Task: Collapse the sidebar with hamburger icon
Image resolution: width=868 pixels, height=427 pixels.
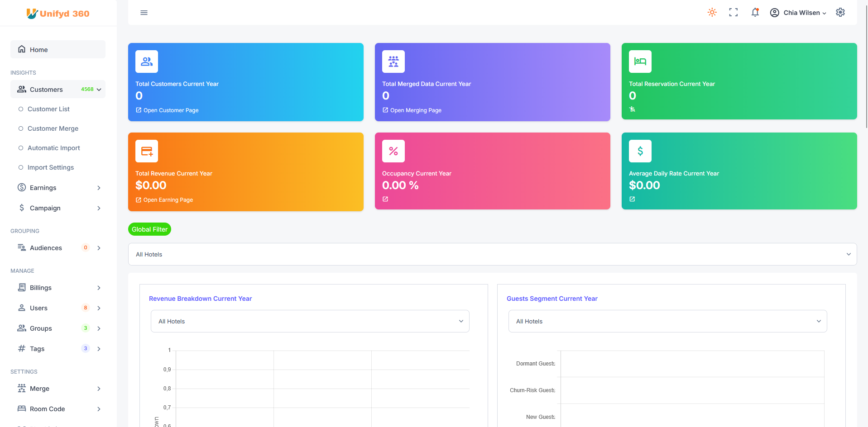Action: coord(144,13)
